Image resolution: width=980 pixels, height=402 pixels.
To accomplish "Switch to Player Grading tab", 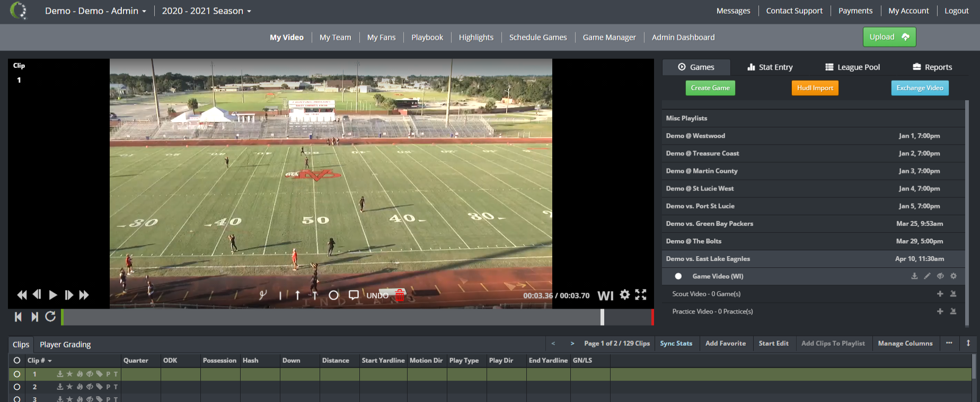I will click(x=65, y=344).
